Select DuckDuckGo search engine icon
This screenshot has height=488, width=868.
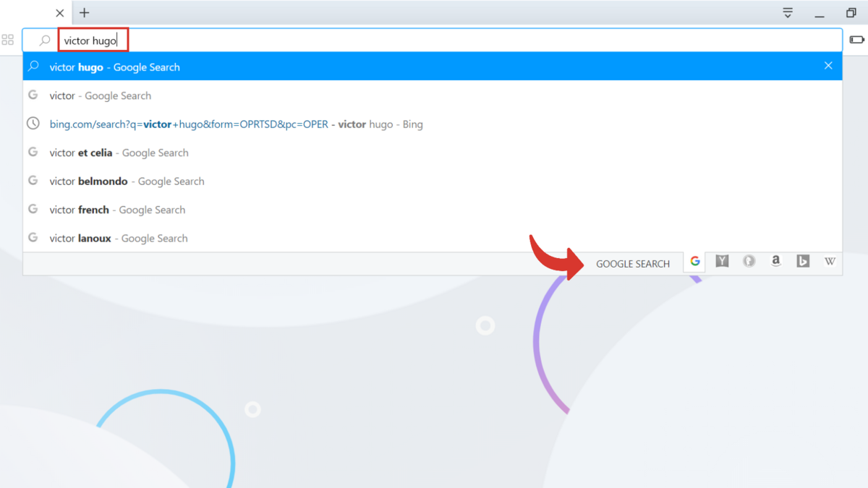pos(749,262)
